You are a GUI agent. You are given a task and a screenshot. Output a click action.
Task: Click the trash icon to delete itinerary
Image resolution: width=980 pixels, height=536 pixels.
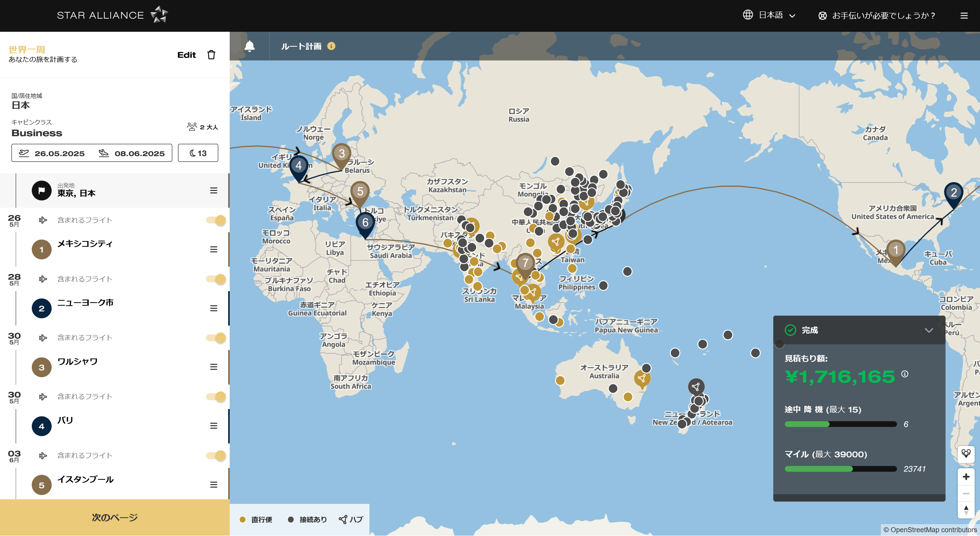coord(211,55)
